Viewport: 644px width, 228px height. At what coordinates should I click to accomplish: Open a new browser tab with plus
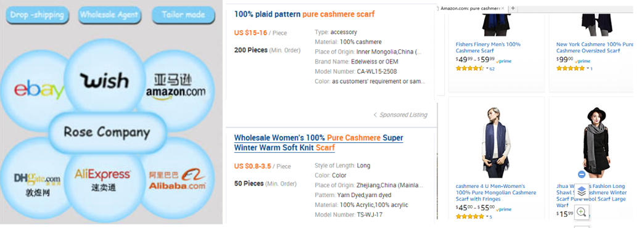coord(513,8)
